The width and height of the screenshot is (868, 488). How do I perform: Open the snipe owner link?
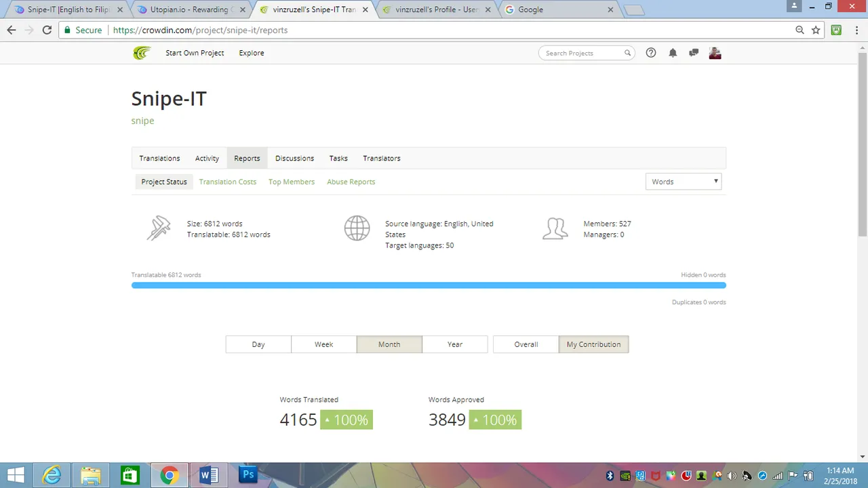coord(142,121)
